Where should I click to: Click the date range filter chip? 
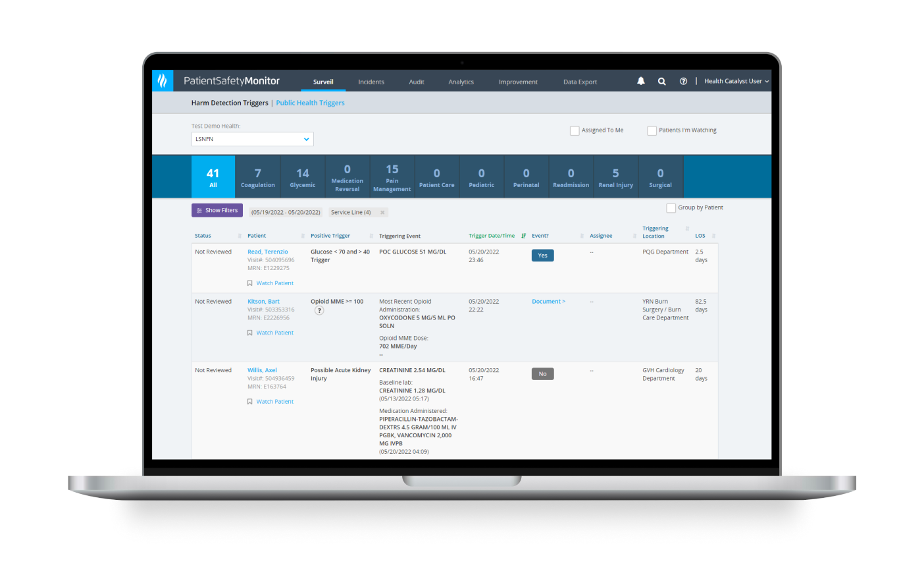tap(286, 213)
